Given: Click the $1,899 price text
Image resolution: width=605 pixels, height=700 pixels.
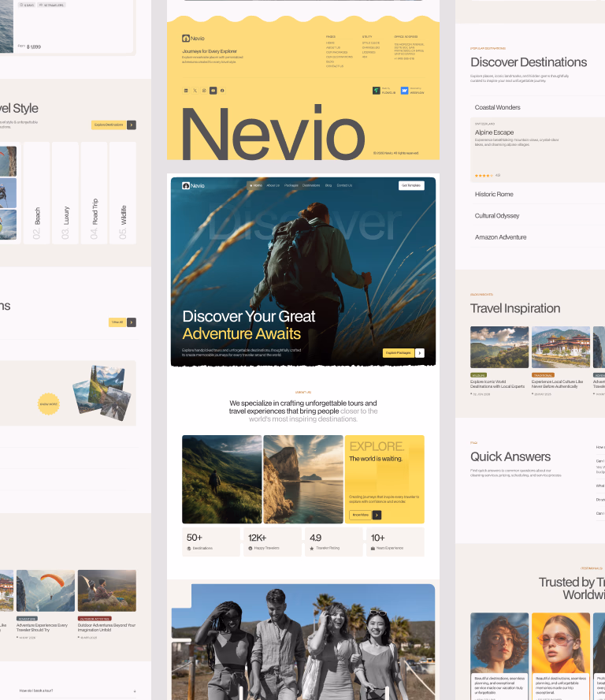Looking at the screenshot, I should point(34,47).
